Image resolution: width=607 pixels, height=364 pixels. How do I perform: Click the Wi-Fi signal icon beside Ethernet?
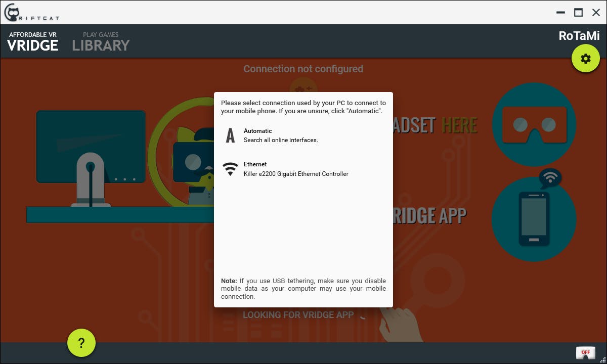[x=230, y=169]
